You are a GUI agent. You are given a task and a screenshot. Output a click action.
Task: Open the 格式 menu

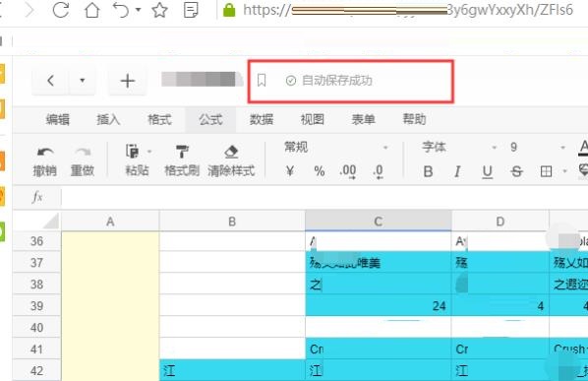[159, 120]
